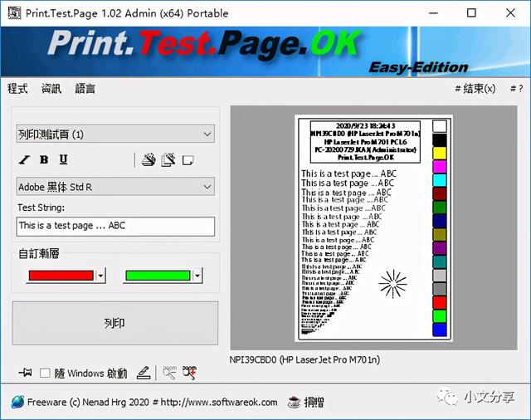Click the pin icon beside Windows startup
The image size is (531, 420).
(26, 373)
